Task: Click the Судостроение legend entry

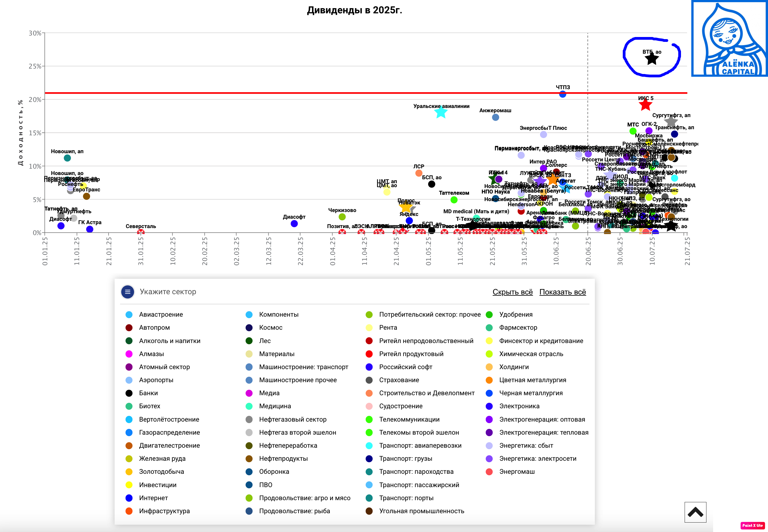Action: click(x=394, y=406)
